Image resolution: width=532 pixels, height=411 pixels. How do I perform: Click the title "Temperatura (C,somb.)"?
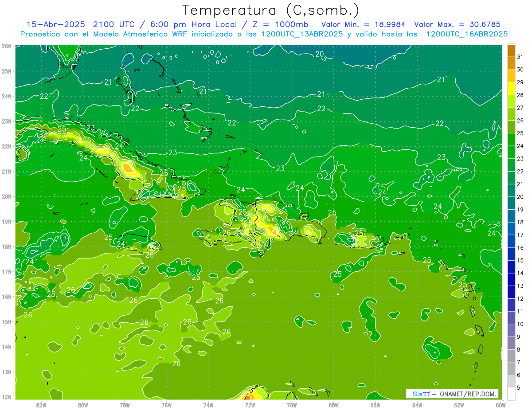[270, 10]
